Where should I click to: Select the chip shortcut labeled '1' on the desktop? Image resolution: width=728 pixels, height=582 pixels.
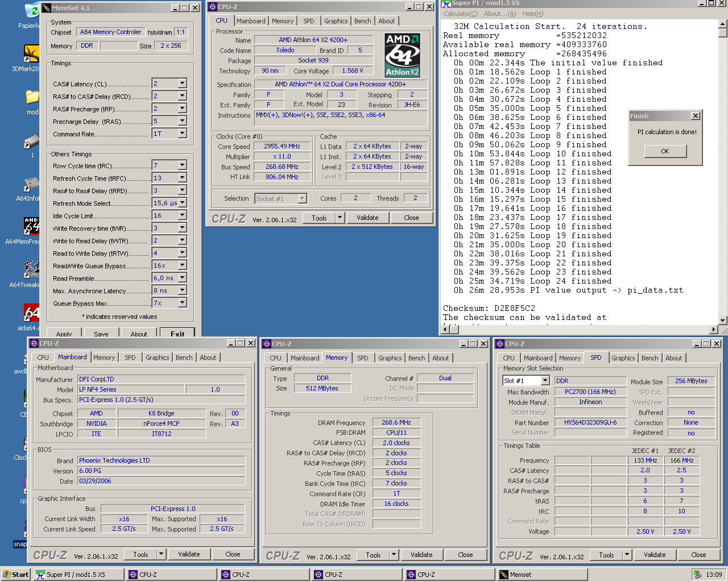point(31,140)
